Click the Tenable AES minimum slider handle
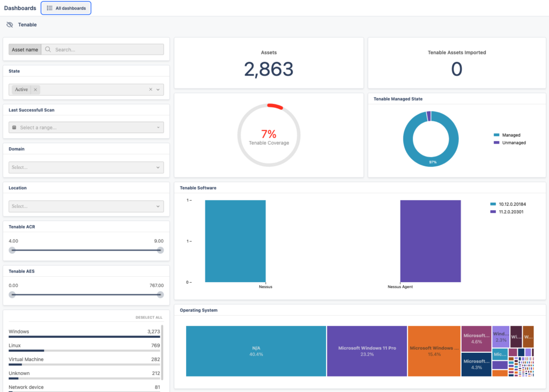The image size is (549, 392). pyautogui.click(x=12, y=294)
